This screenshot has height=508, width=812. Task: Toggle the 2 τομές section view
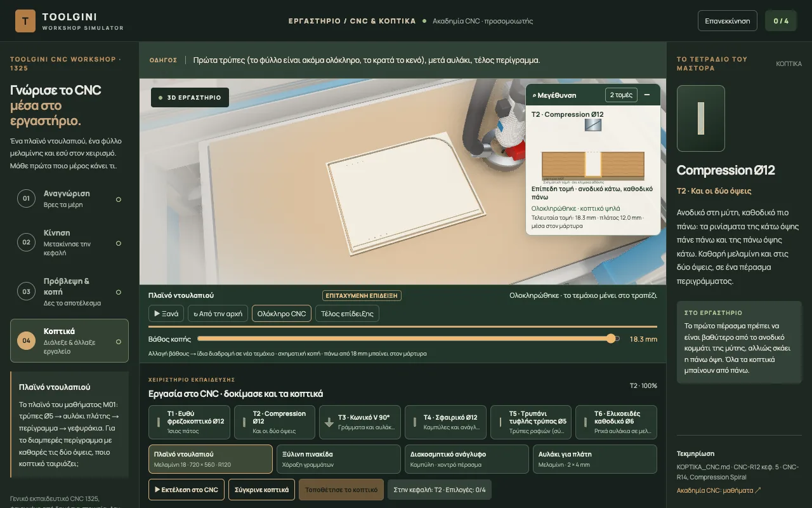621,95
